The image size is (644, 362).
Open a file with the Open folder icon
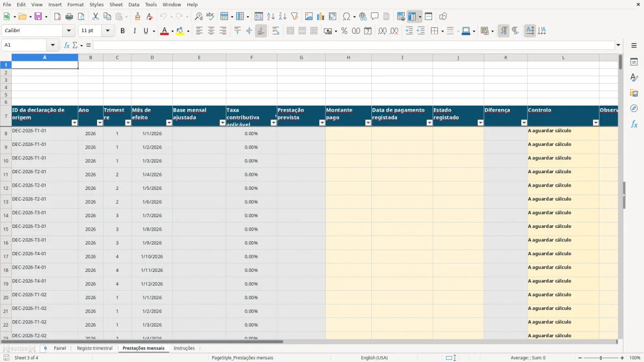(x=21, y=17)
